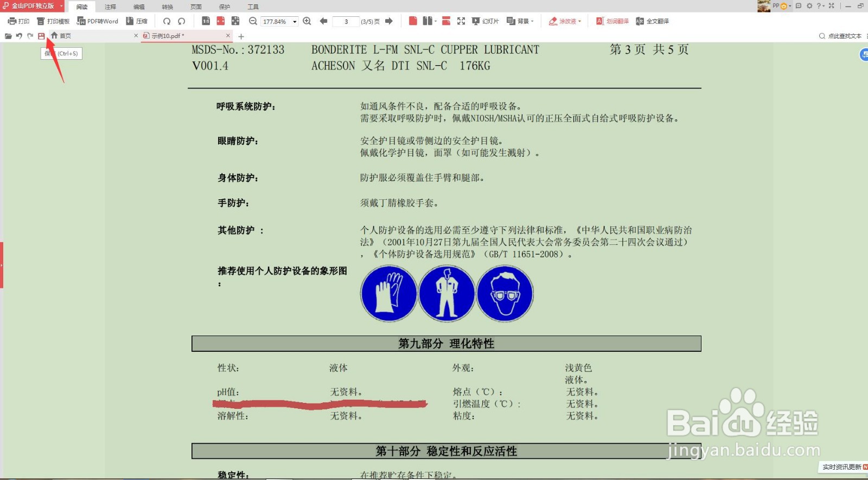Open the feedback message icon

[799, 6]
